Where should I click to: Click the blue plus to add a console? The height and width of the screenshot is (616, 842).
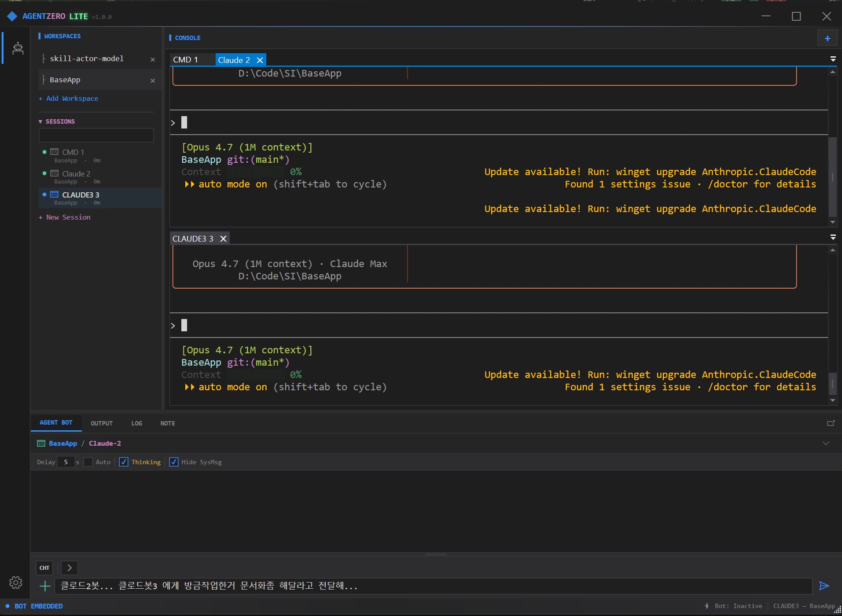pyautogui.click(x=827, y=38)
